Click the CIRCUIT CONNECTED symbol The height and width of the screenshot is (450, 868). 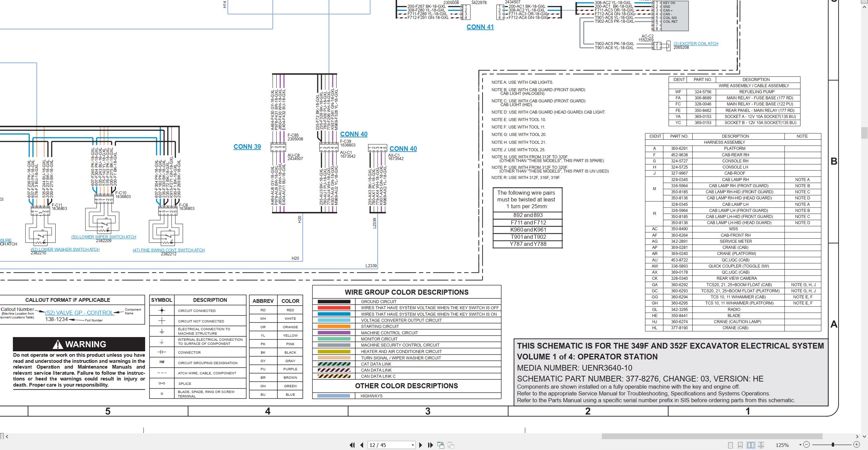(162, 310)
